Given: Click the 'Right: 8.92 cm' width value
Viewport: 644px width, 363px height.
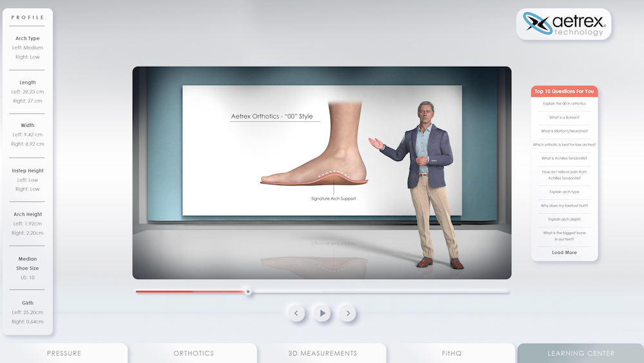Looking at the screenshot, I should coord(28,144).
